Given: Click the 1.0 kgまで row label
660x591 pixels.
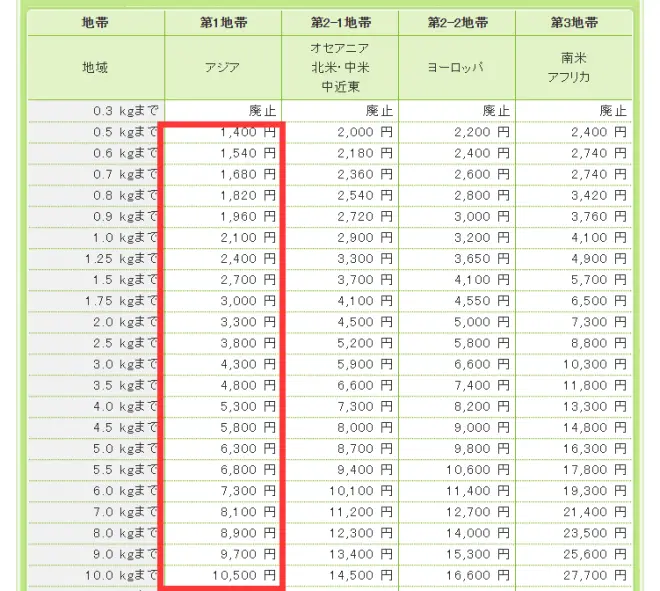Looking at the screenshot, I should 126,238.
